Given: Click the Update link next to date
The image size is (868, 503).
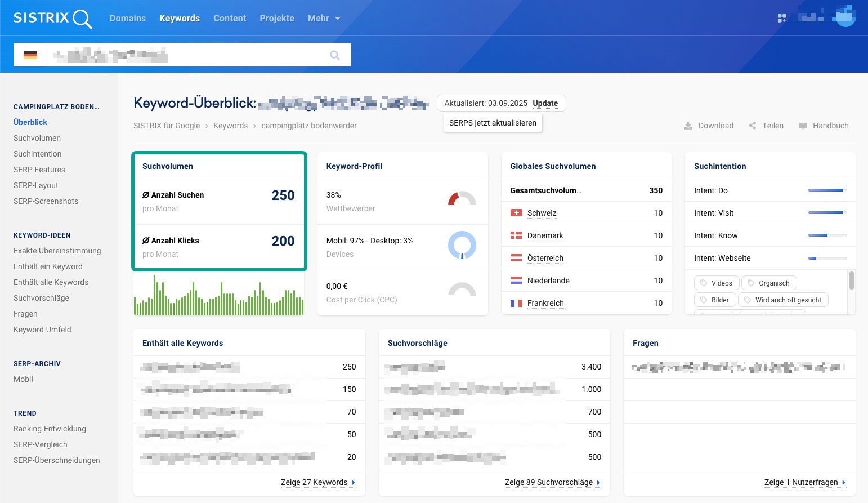Looking at the screenshot, I should coord(545,103).
